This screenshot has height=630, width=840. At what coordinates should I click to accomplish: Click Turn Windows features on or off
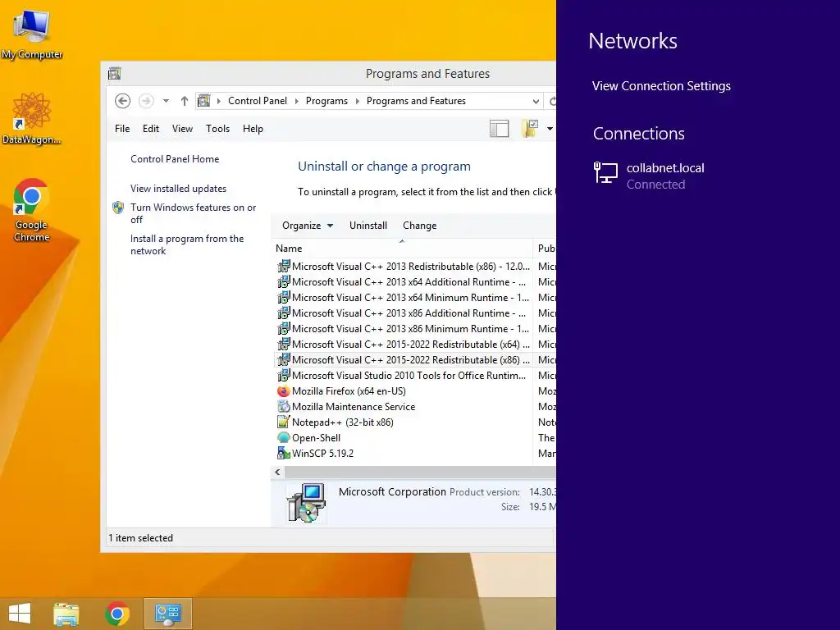(x=194, y=213)
